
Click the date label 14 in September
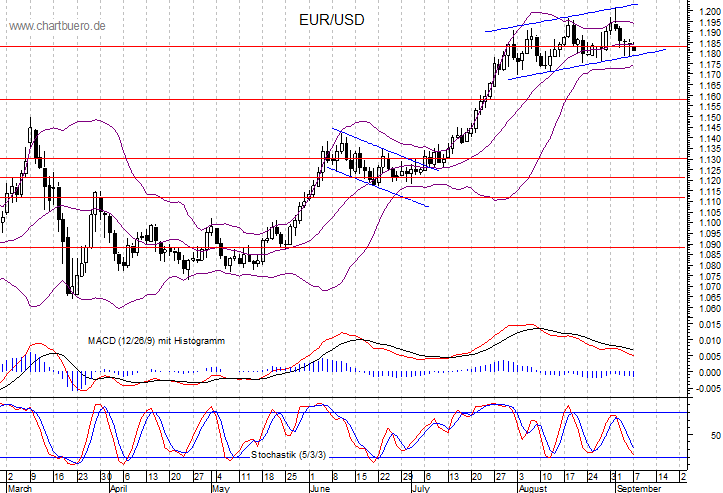click(663, 476)
